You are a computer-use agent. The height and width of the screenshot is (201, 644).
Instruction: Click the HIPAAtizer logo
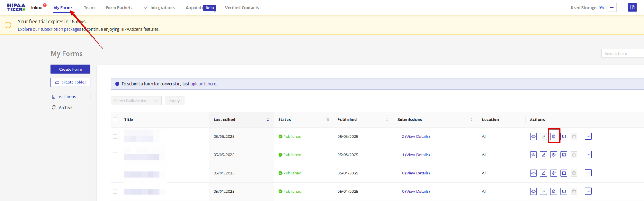(16, 7)
